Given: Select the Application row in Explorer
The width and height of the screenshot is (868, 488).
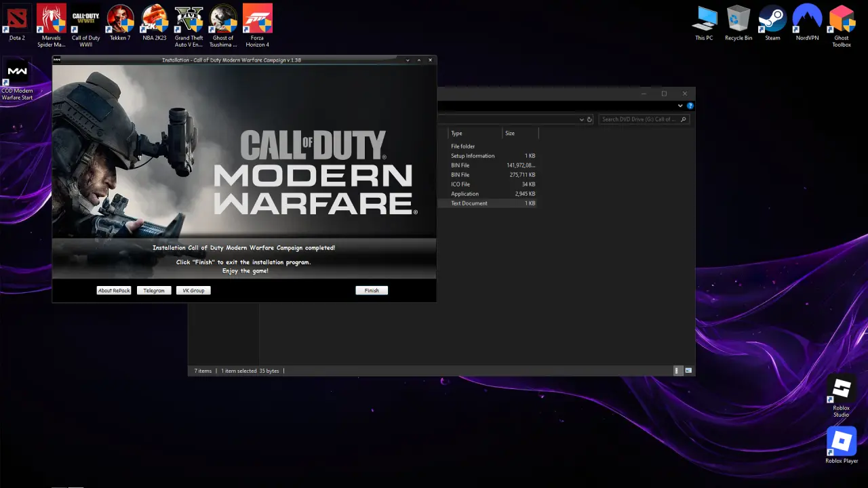Looking at the screenshot, I should tap(487, 194).
